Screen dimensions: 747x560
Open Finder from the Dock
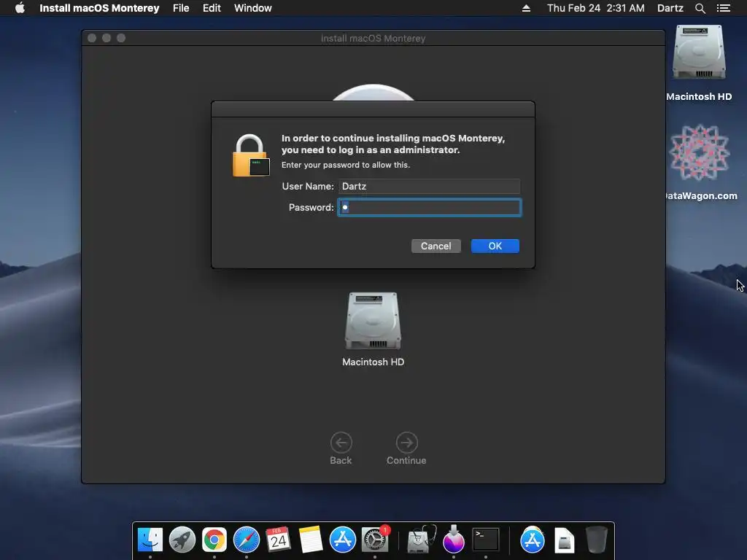pyautogui.click(x=150, y=540)
